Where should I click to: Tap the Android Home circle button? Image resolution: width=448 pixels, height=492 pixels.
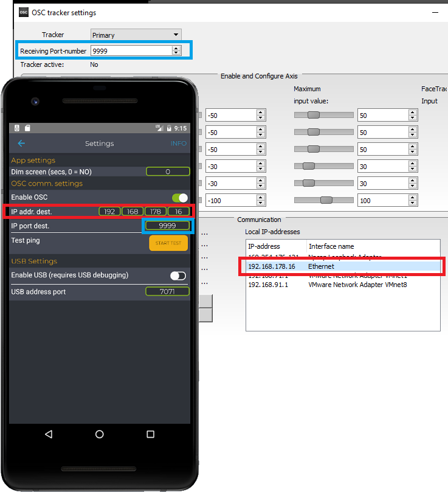click(x=100, y=434)
